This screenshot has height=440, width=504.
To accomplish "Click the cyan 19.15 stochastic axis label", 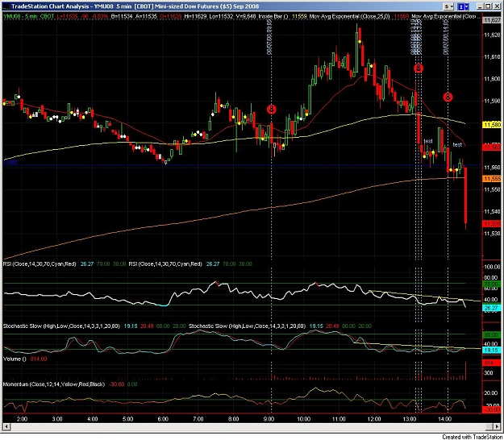I will click(492, 350).
